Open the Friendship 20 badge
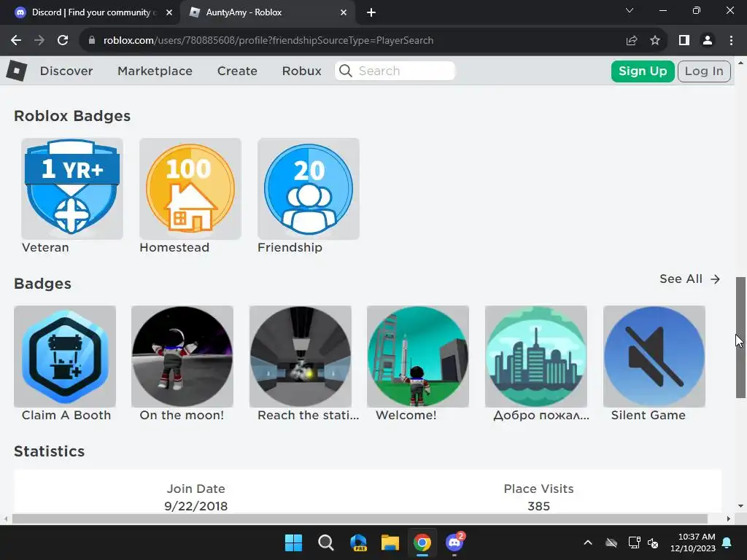The width and height of the screenshot is (747, 560). (309, 189)
